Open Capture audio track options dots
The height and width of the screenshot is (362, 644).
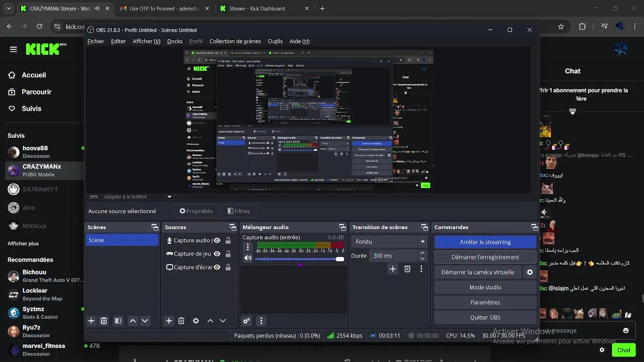248,247
